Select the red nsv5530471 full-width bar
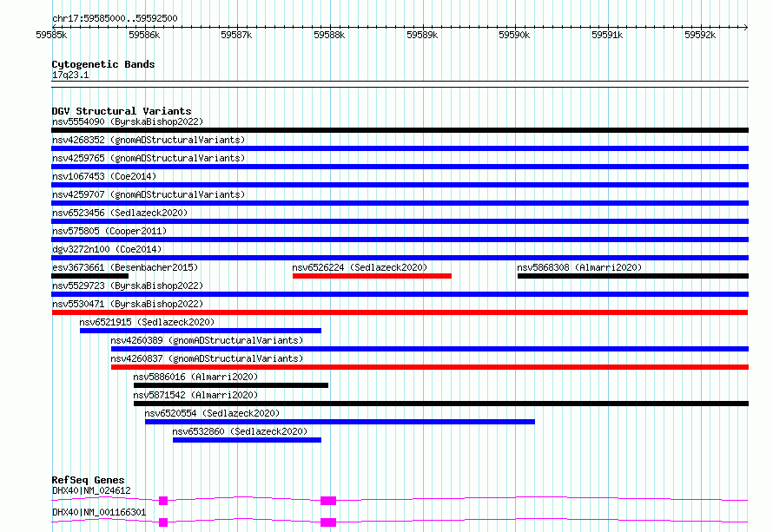Viewport: 773px width, 532px height. (x=400, y=312)
